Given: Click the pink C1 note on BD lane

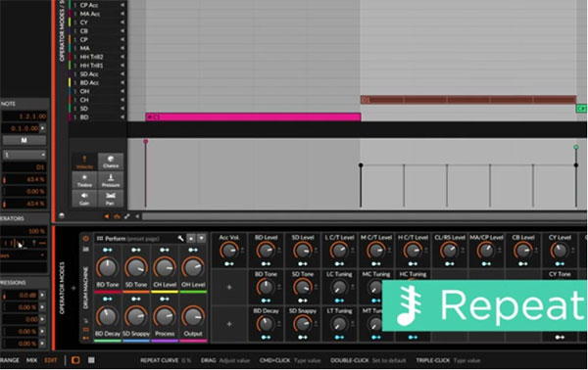Looking at the screenshot, I should coord(253,117).
